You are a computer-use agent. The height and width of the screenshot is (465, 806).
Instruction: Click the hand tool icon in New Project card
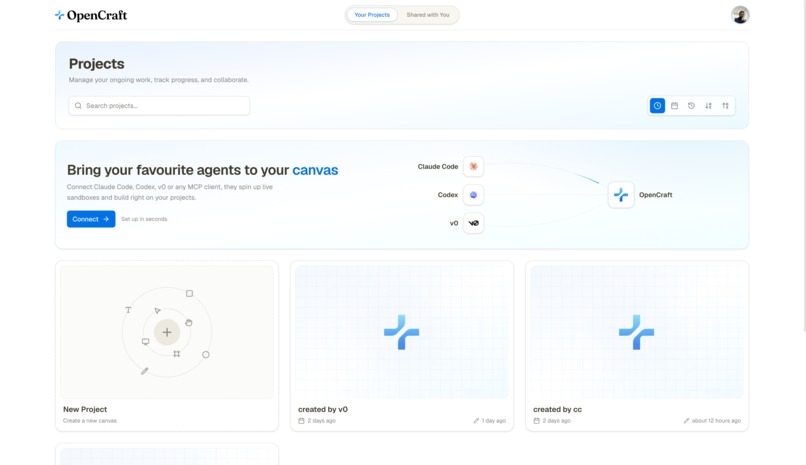point(189,323)
